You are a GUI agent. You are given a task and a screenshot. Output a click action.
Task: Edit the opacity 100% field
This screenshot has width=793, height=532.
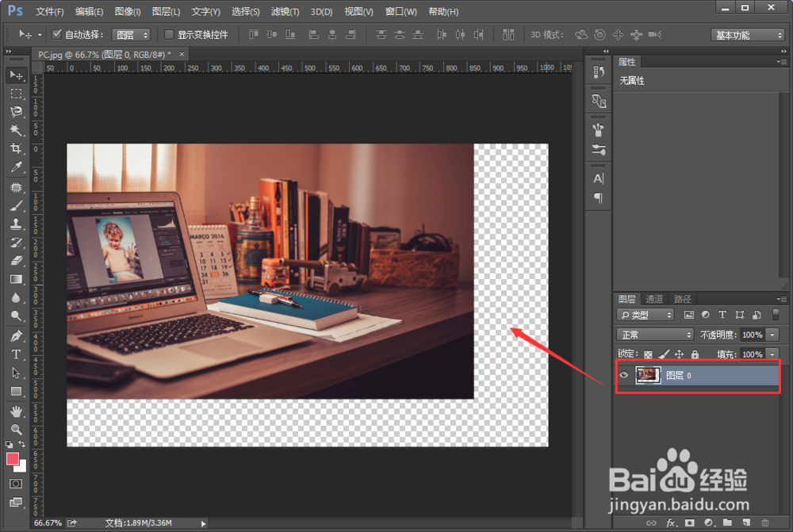[753, 335]
